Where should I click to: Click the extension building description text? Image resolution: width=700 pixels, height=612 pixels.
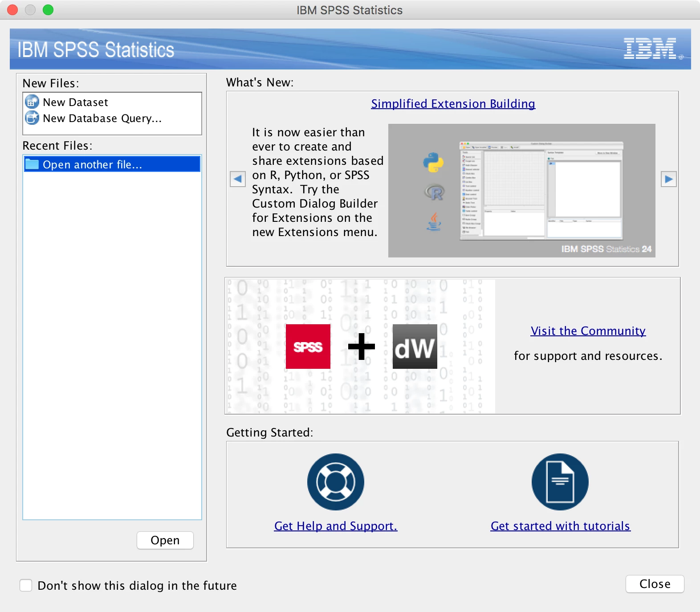(317, 182)
